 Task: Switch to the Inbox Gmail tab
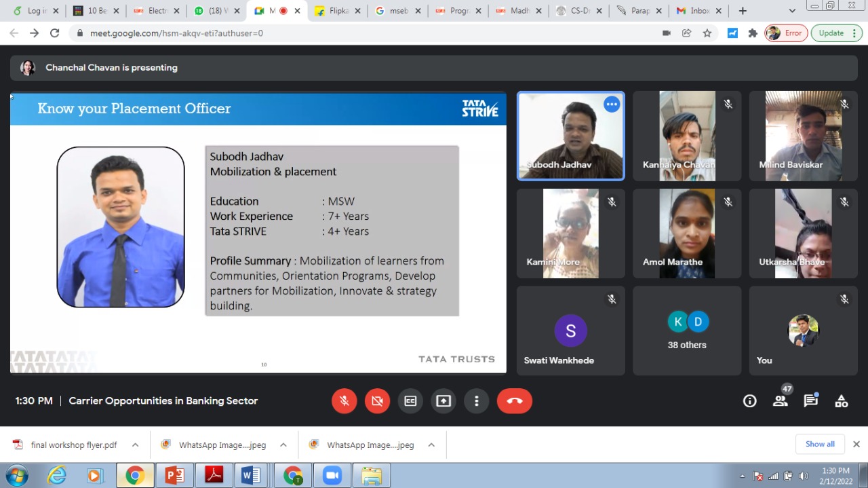699,11
